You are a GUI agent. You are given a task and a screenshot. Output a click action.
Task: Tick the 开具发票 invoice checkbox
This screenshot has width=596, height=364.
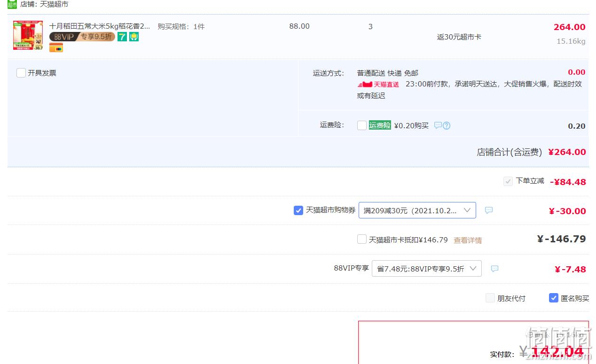point(21,73)
